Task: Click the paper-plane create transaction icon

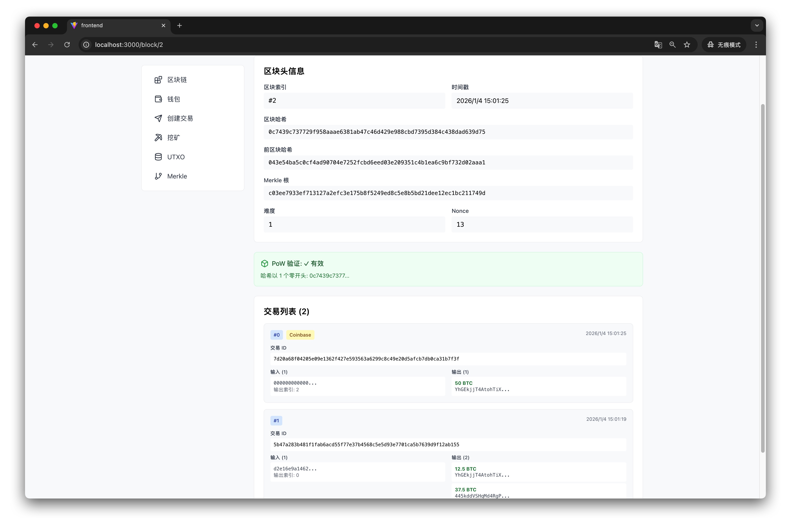Action: point(158,118)
